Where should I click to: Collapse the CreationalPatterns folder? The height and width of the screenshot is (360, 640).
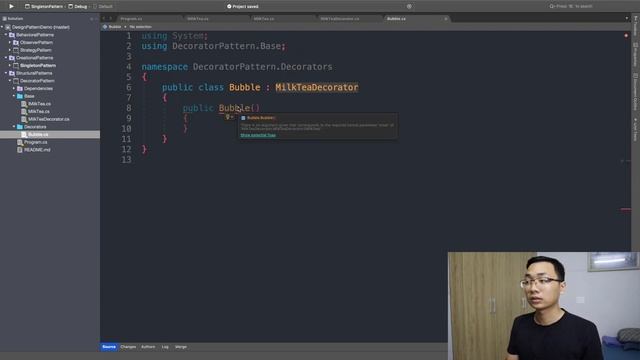[6, 58]
